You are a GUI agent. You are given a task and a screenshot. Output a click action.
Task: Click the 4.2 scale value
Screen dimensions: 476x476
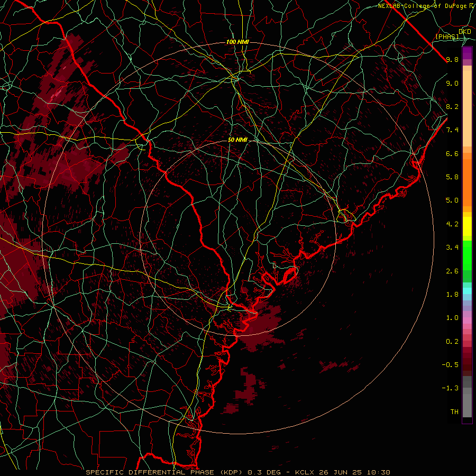pos(452,224)
